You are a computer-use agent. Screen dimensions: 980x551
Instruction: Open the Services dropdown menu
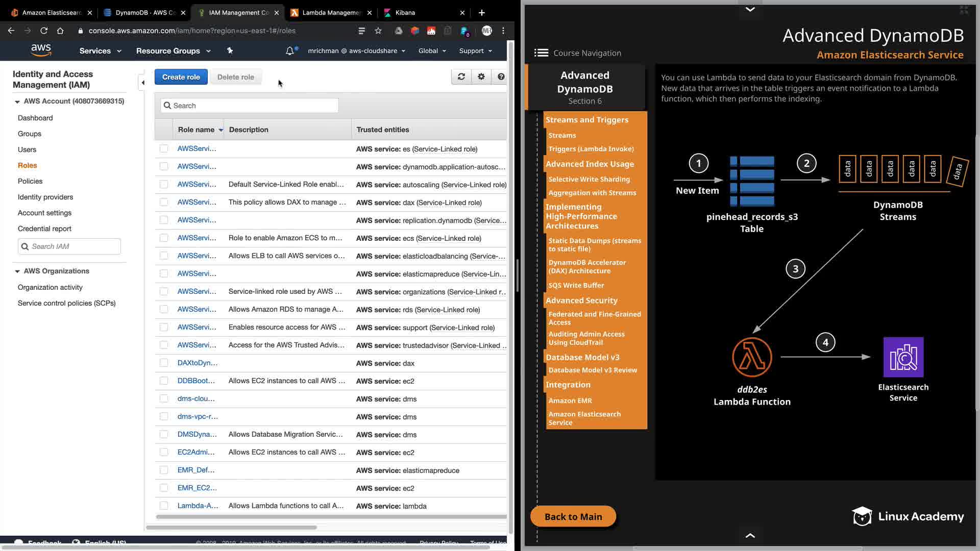(x=100, y=51)
